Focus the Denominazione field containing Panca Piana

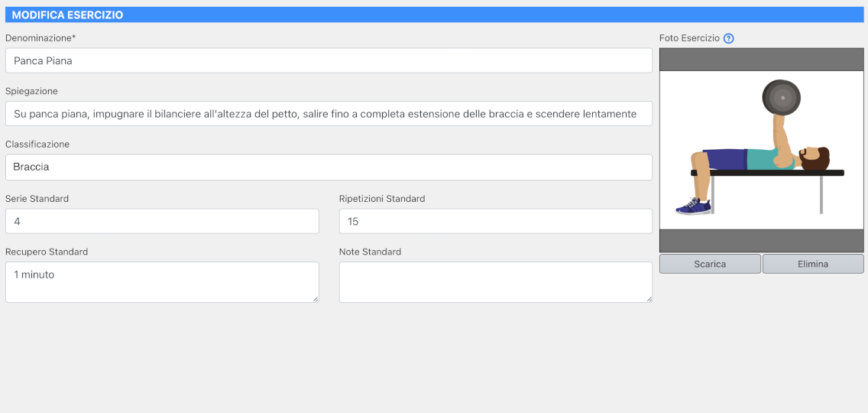(x=329, y=60)
